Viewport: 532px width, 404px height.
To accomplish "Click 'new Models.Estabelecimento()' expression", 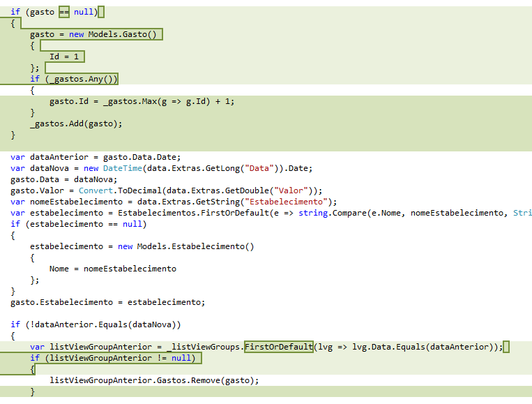I will [x=185, y=246].
